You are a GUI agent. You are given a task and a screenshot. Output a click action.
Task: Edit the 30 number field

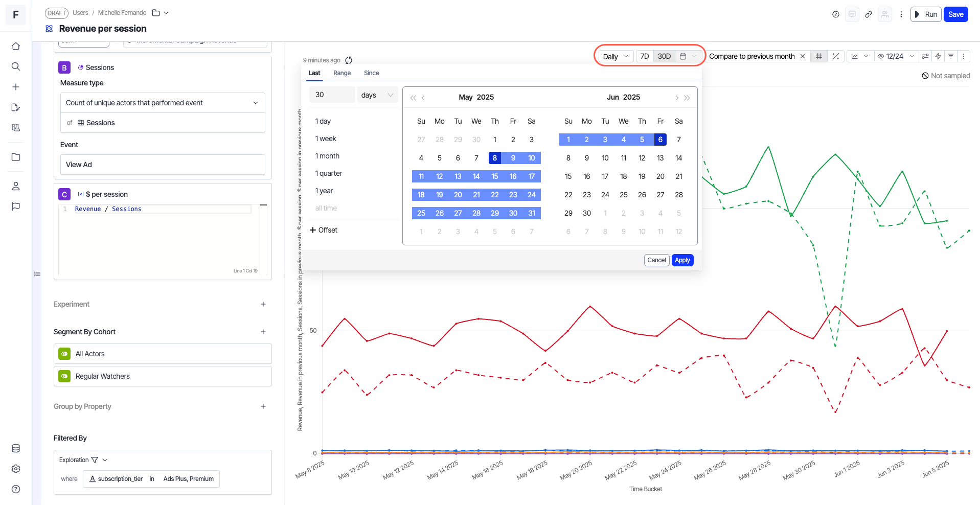[332, 95]
